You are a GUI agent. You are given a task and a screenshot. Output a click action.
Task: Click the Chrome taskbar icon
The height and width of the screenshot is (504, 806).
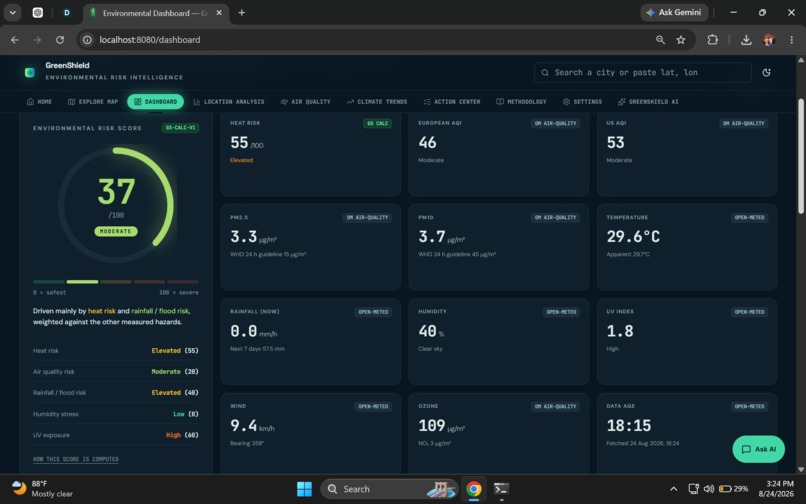click(x=474, y=489)
